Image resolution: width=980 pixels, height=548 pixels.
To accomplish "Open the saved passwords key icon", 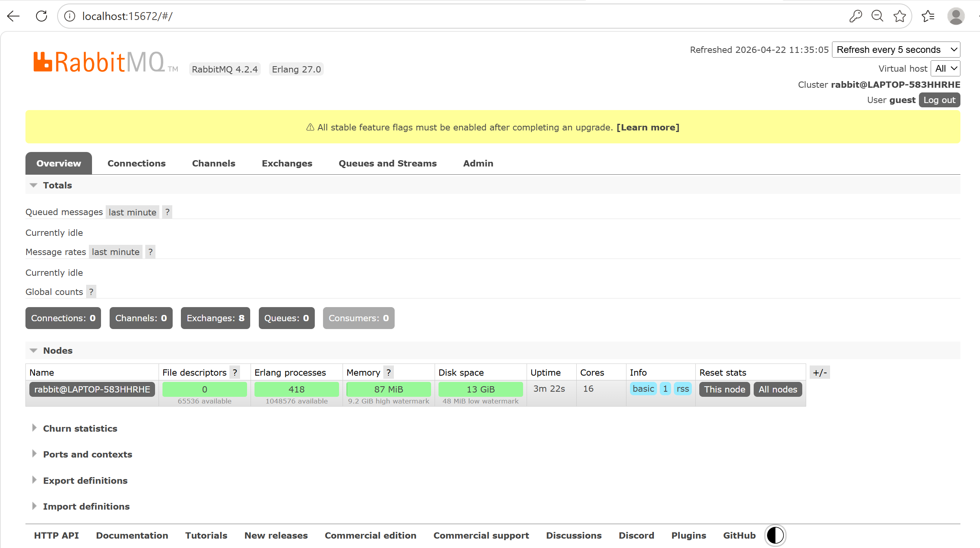I will click(855, 16).
